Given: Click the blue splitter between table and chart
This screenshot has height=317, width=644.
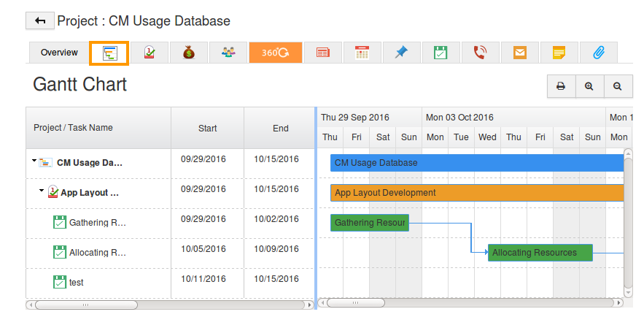Looking at the screenshot, I should coord(316,208).
